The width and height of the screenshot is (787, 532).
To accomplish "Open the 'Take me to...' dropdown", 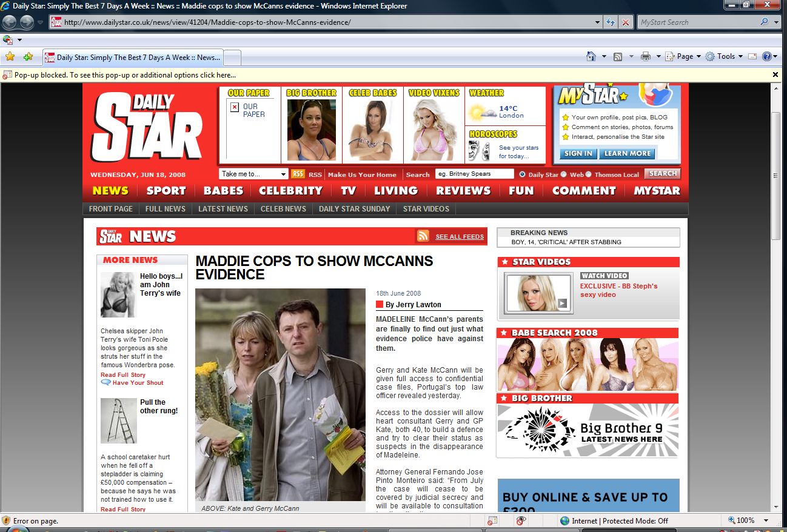I will [x=253, y=174].
